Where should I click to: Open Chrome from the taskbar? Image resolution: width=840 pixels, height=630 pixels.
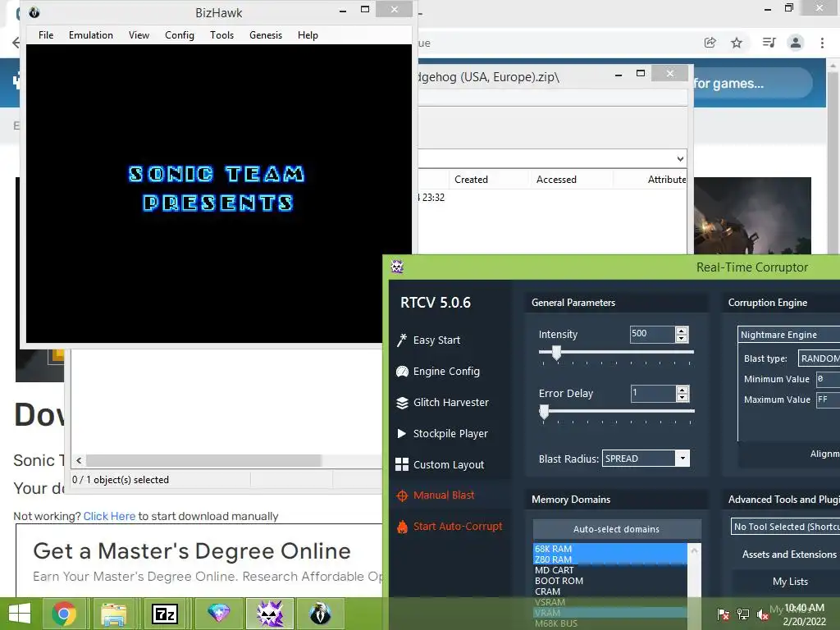tap(64, 614)
